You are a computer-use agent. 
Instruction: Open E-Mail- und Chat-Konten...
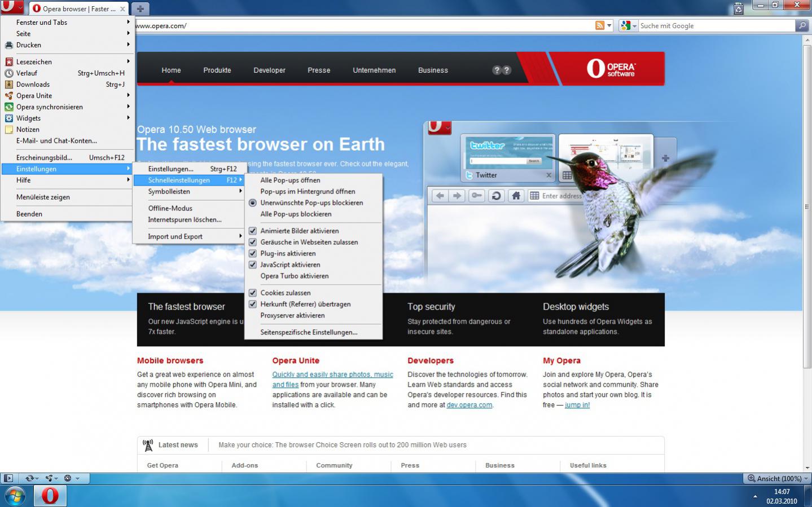coord(67,141)
